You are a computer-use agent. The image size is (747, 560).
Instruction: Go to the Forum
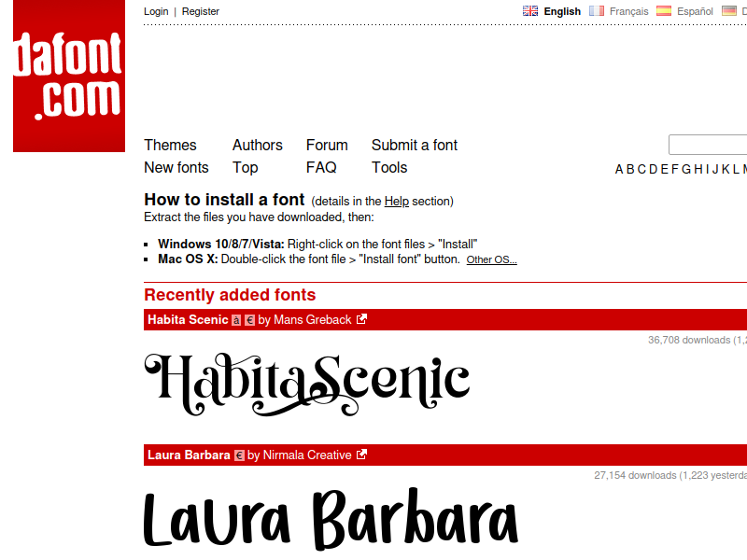click(327, 145)
